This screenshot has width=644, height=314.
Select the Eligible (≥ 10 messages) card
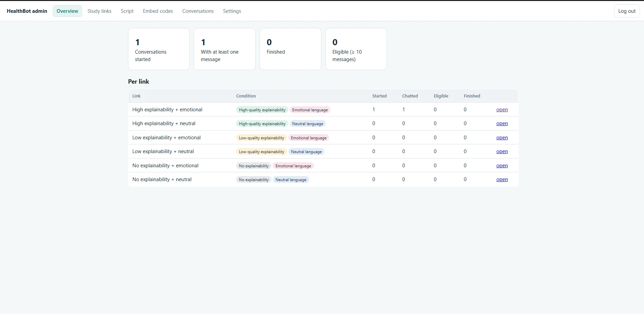pyautogui.click(x=356, y=49)
